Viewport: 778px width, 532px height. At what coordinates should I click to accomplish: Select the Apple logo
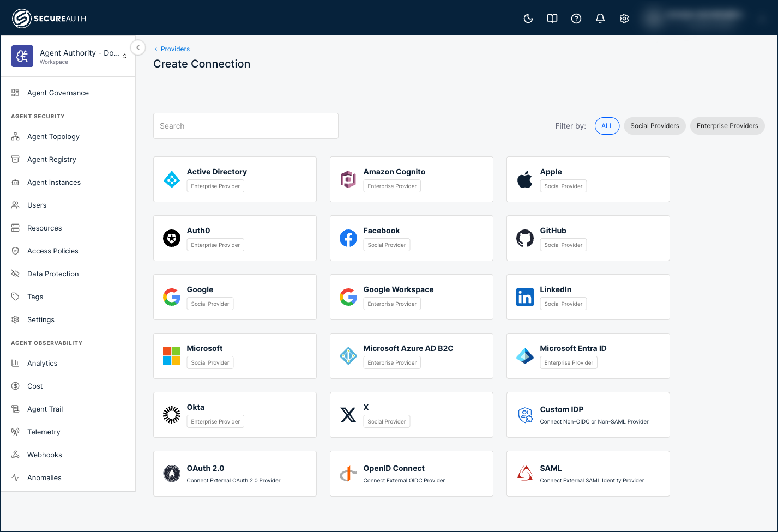[525, 179]
